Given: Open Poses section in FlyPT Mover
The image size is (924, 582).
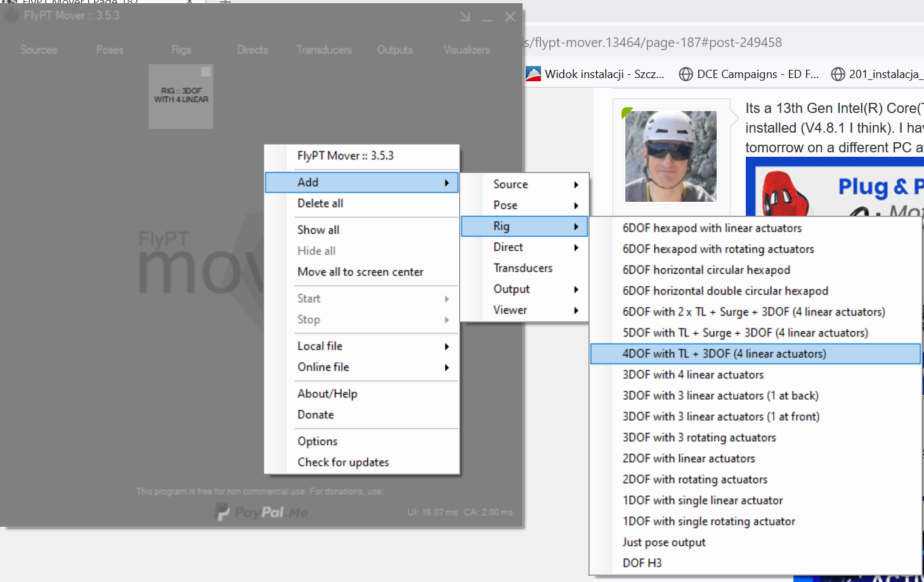Looking at the screenshot, I should [110, 50].
